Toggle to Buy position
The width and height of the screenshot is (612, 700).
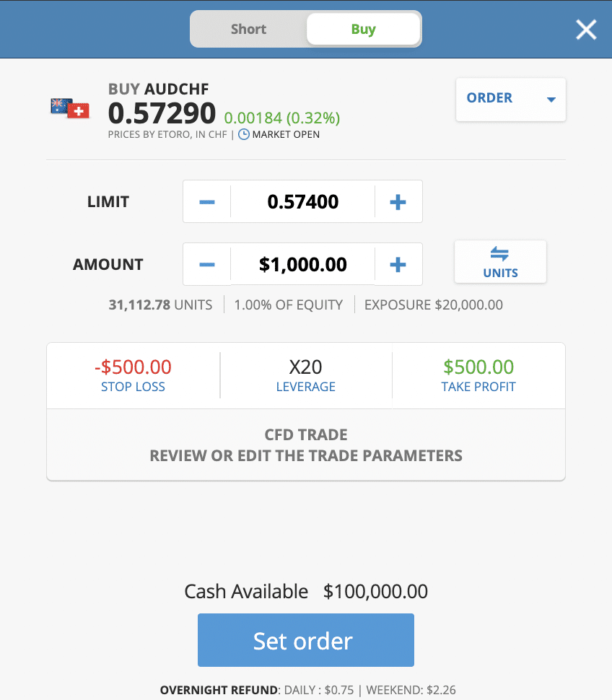click(363, 29)
